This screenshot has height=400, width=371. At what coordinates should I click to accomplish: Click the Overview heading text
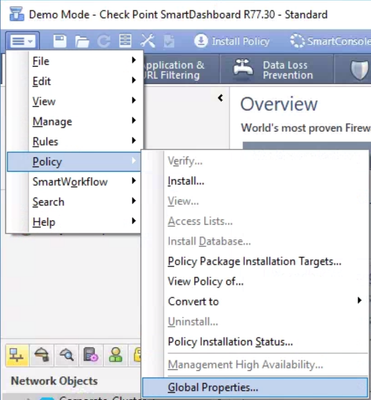(279, 104)
